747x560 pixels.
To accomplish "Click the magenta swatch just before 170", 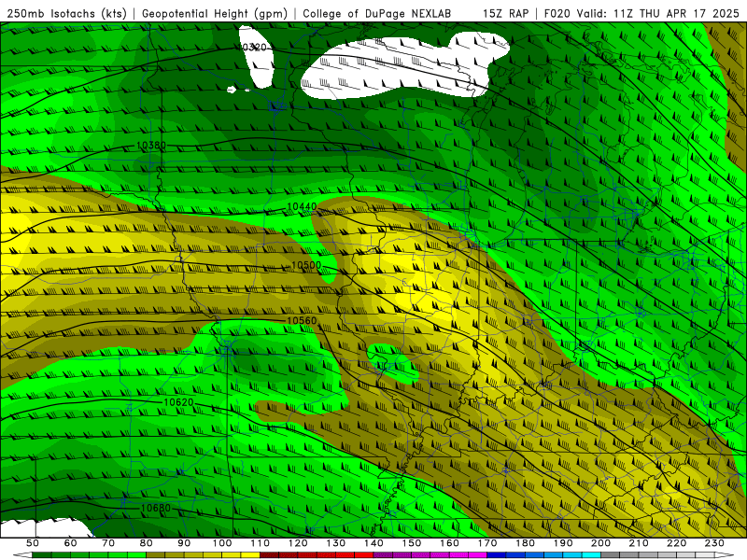I will point(477,555).
